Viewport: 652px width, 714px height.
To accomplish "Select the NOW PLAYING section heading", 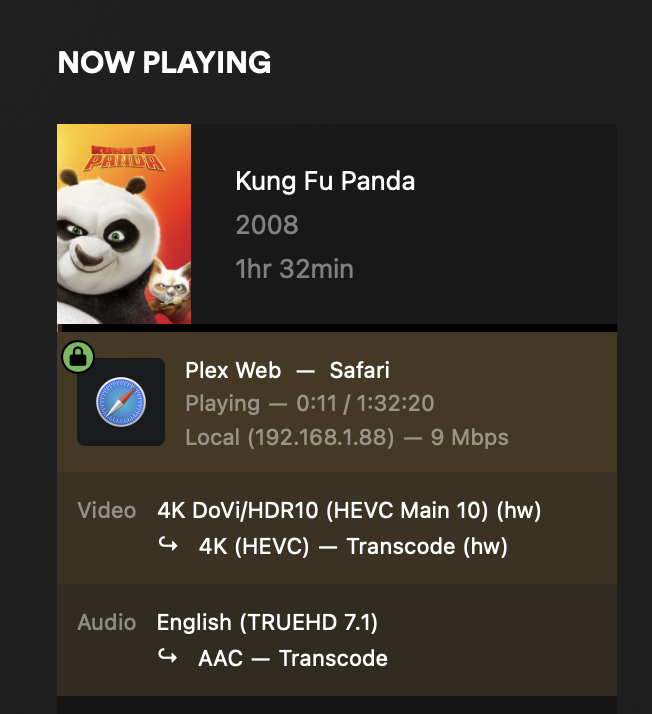I will (x=164, y=62).
